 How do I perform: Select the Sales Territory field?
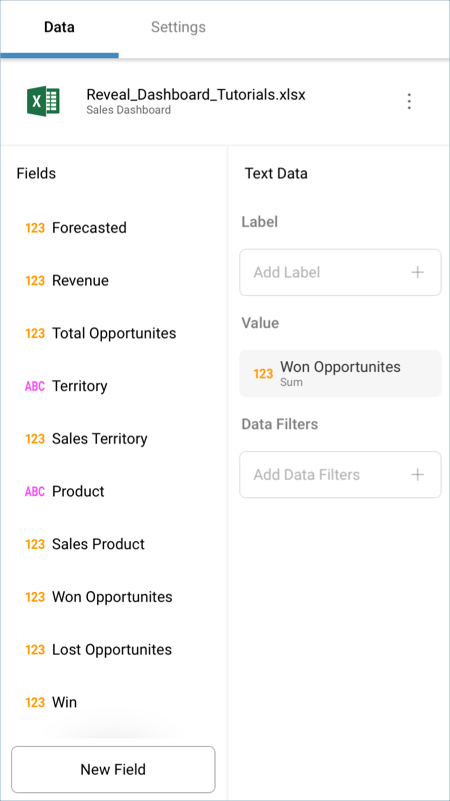[113, 438]
